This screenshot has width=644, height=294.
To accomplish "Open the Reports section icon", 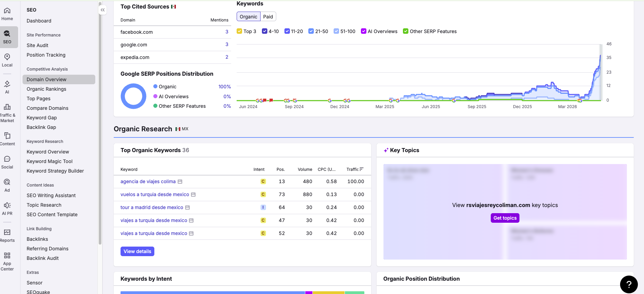I will 7,232.
